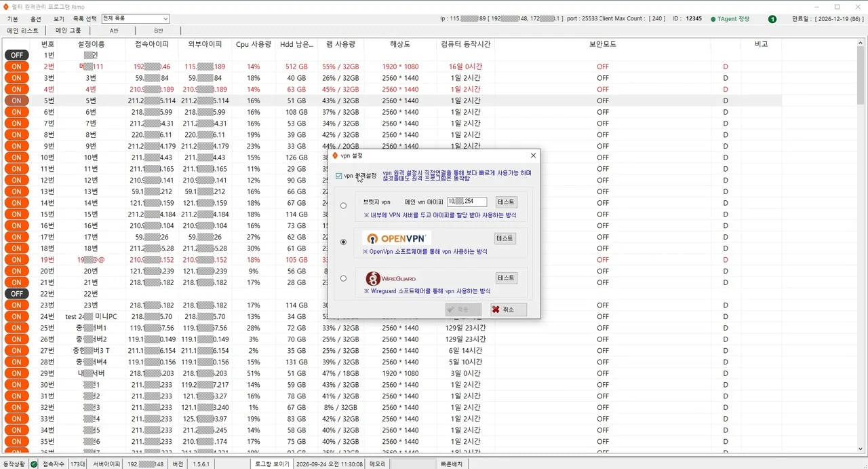Click 테스트 button for 브릿지 vpn
Image resolution: width=868 pixels, height=469 pixels.
pos(506,202)
